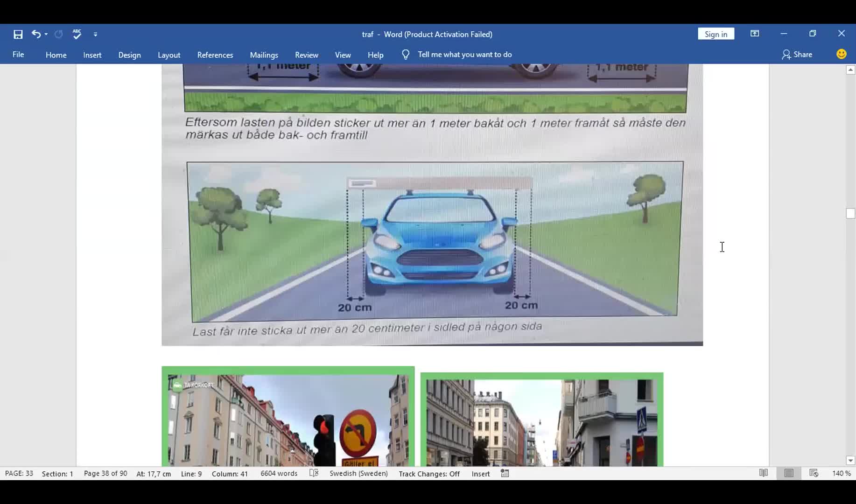This screenshot has height=504, width=856.
Task: Open Ribbon Display Options
Action: pos(754,34)
